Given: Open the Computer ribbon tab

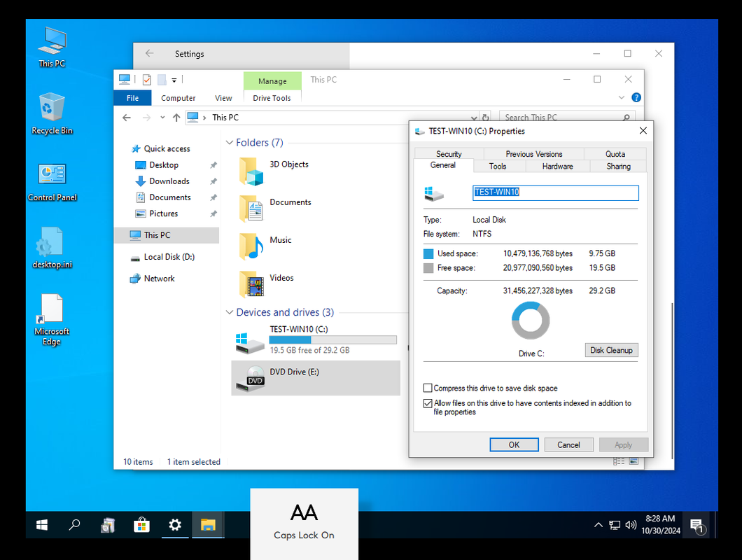Looking at the screenshot, I should tap(178, 98).
